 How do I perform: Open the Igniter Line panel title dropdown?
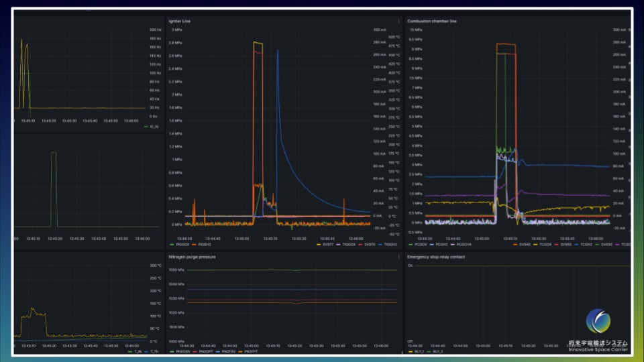pyautogui.click(x=180, y=21)
